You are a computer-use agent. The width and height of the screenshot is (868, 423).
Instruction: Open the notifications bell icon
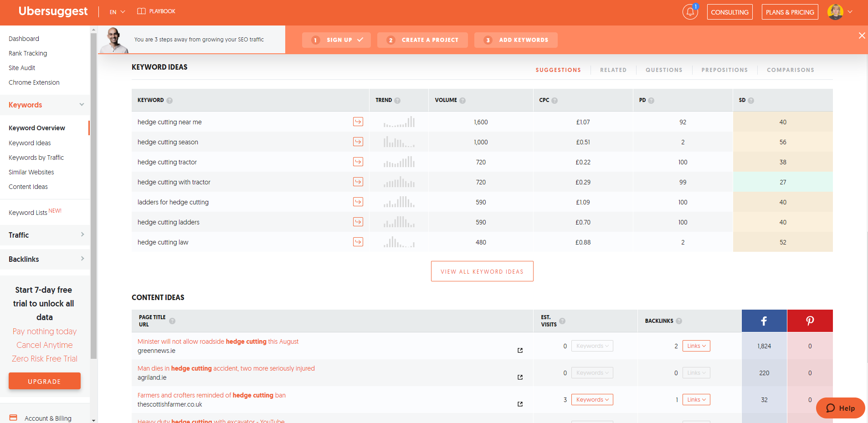click(690, 12)
